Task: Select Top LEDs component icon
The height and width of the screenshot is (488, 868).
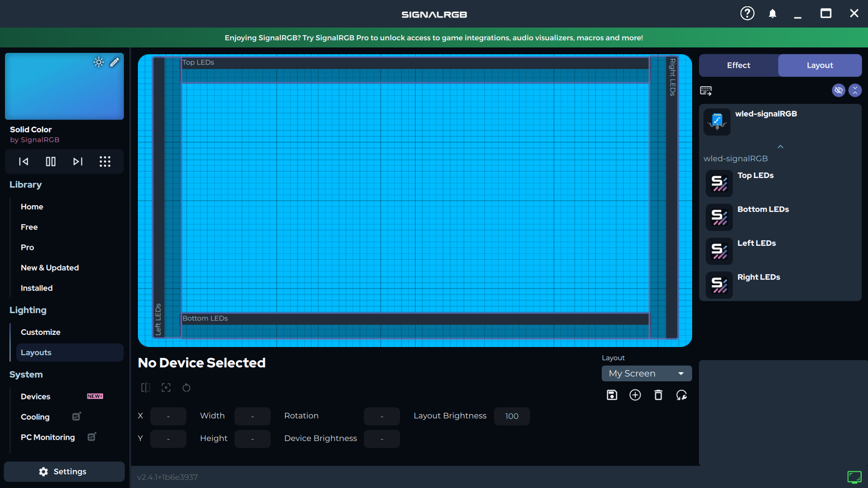Action: (x=719, y=183)
